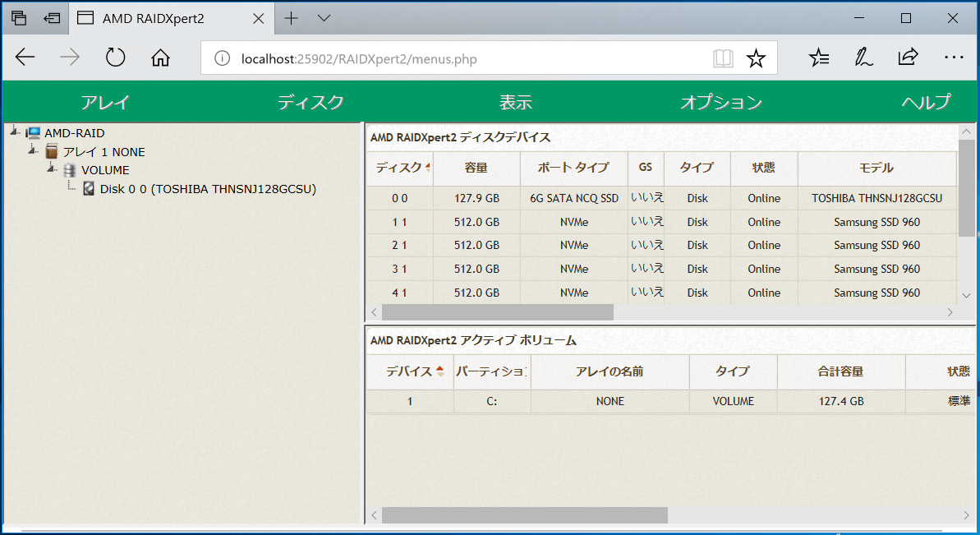Click disk table scroll down arrow

[x=966, y=295]
